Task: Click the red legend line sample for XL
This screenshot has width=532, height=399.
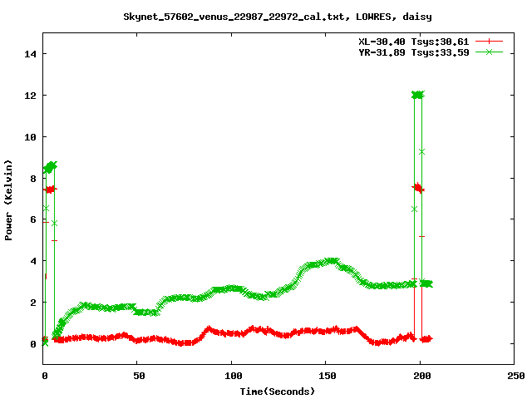Action: point(489,42)
